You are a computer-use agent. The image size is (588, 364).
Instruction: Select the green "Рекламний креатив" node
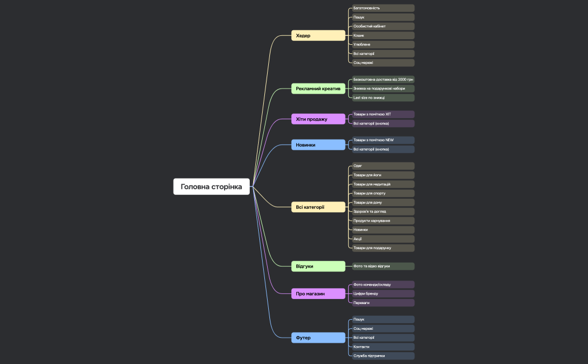(x=318, y=88)
